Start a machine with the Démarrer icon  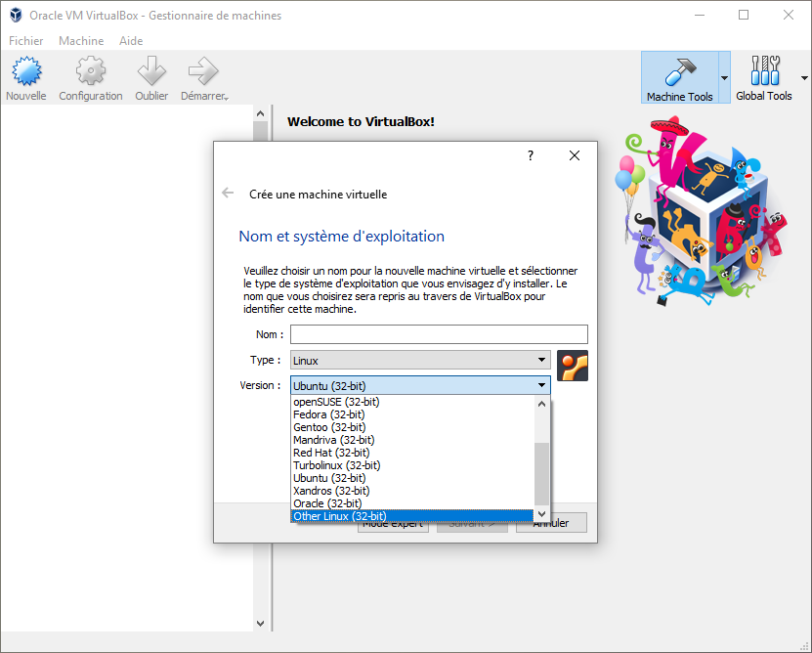click(x=202, y=70)
